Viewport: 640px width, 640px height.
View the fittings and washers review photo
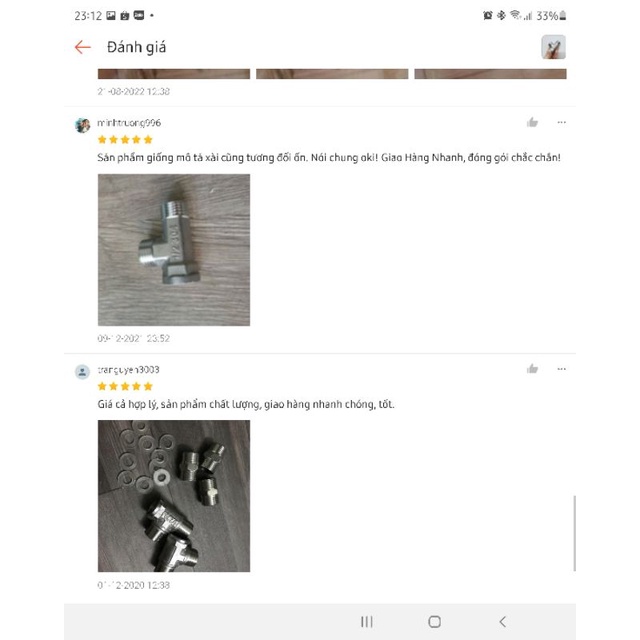pyautogui.click(x=174, y=496)
